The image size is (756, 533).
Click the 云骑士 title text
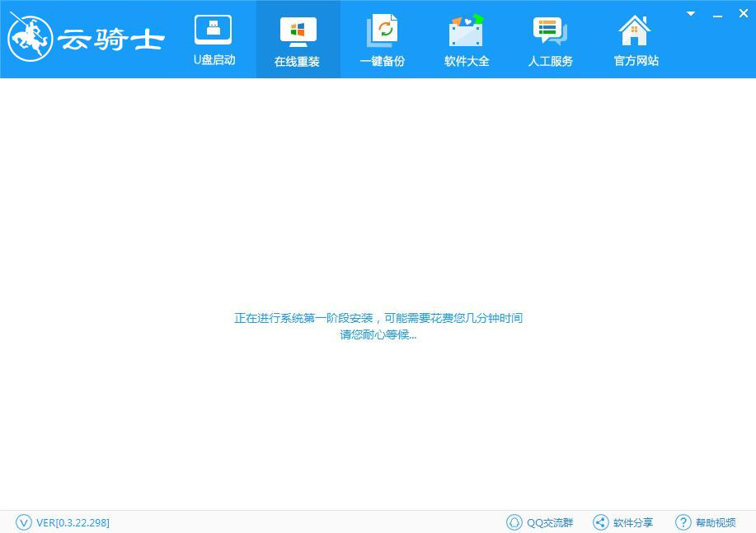click(x=111, y=37)
